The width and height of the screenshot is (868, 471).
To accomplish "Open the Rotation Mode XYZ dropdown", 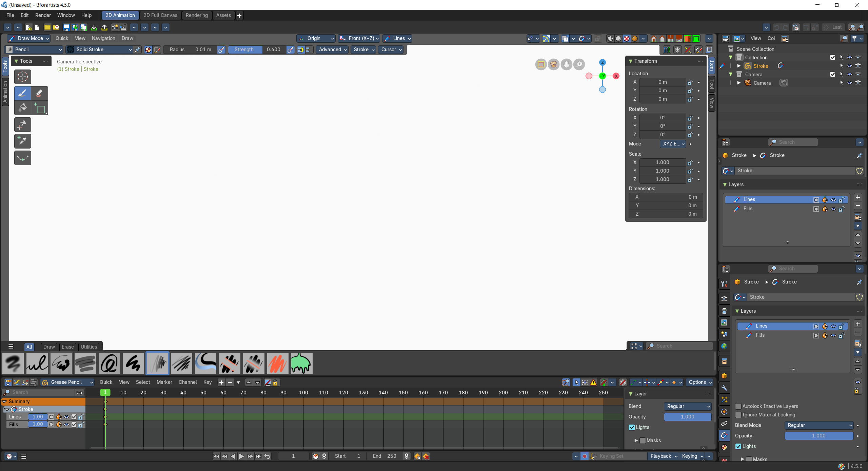I will point(673,144).
